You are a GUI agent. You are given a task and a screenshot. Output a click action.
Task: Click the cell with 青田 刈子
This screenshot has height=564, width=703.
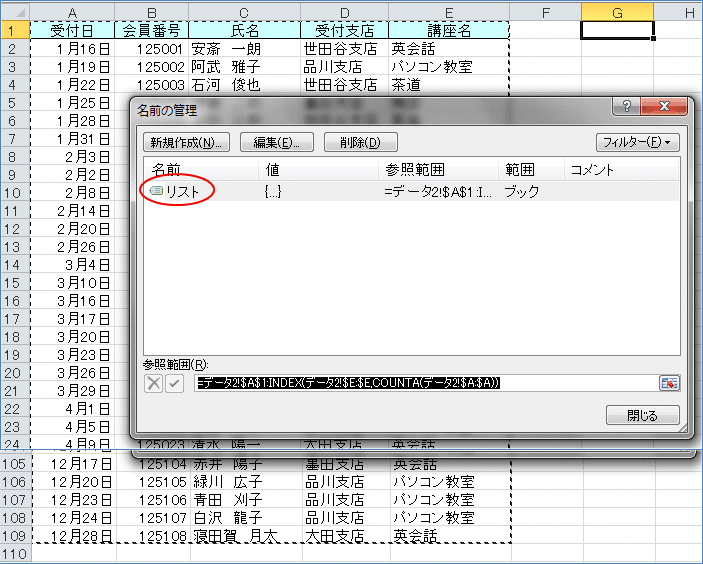pyautogui.click(x=246, y=500)
